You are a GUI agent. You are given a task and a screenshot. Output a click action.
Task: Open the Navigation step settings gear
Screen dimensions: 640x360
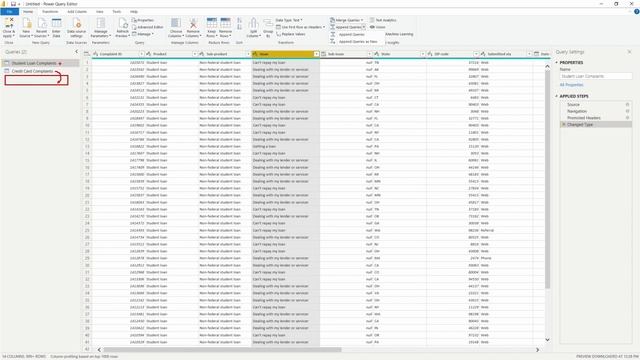click(x=627, y=111)
